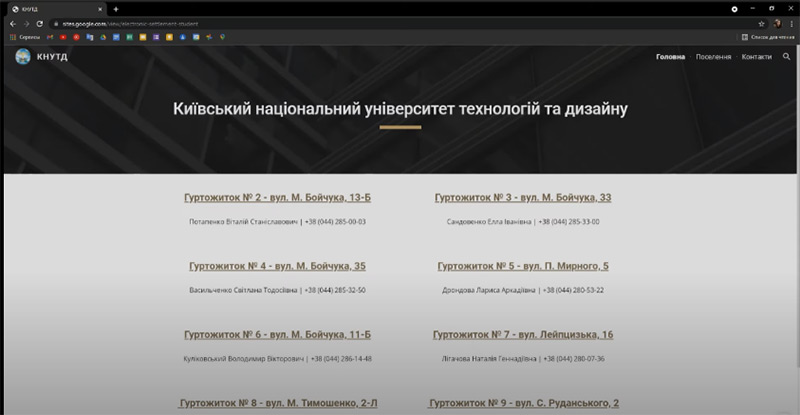Viewport: 800px width, 415px height.
Task: Open the YouTube bookmark
Action: [x=63, y=37]
